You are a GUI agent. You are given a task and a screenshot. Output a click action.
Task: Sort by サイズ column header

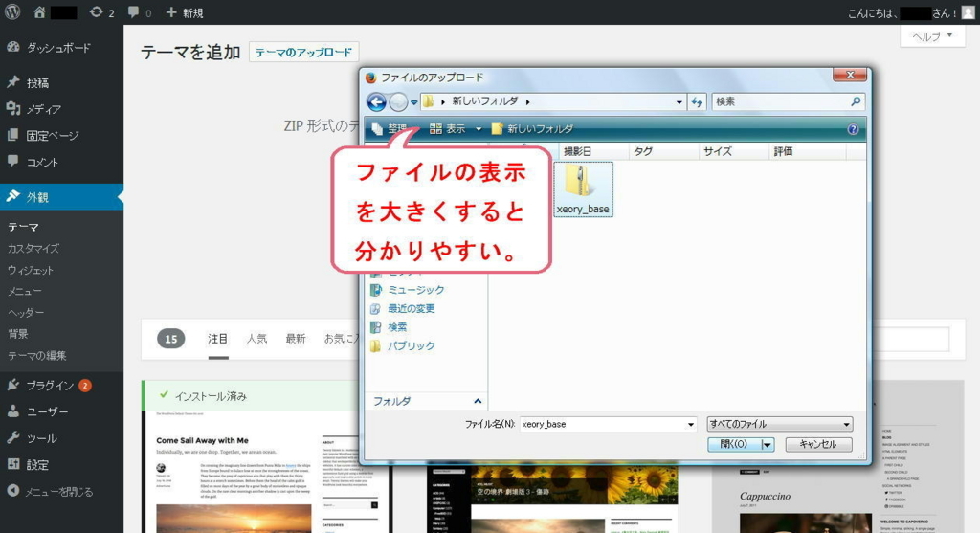[x=733, y=151]
